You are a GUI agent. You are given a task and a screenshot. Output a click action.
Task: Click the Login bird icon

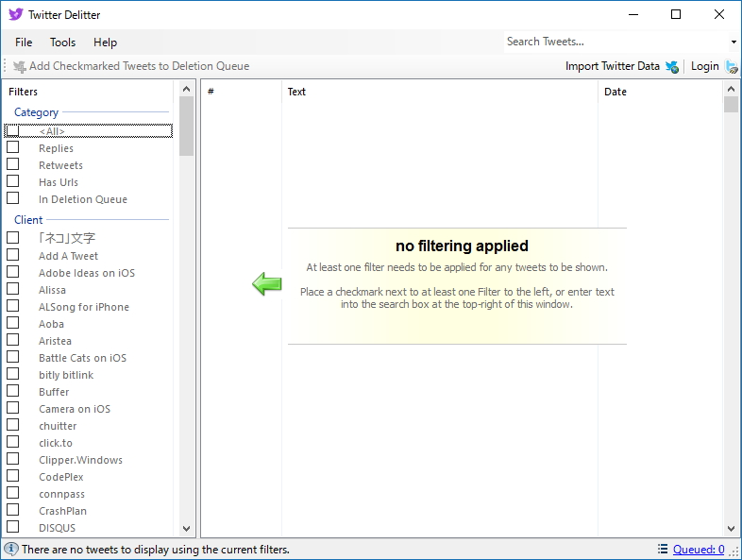732,67
